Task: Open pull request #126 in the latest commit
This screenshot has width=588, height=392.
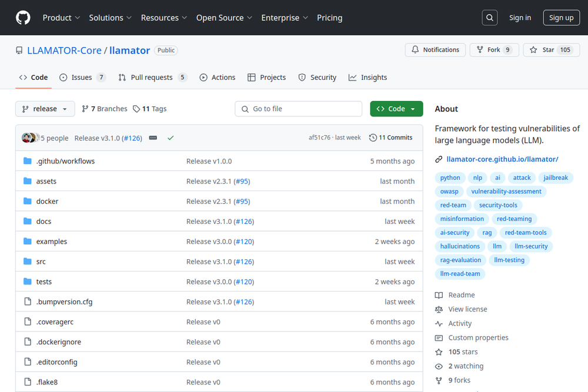Action: click(133, 138)
